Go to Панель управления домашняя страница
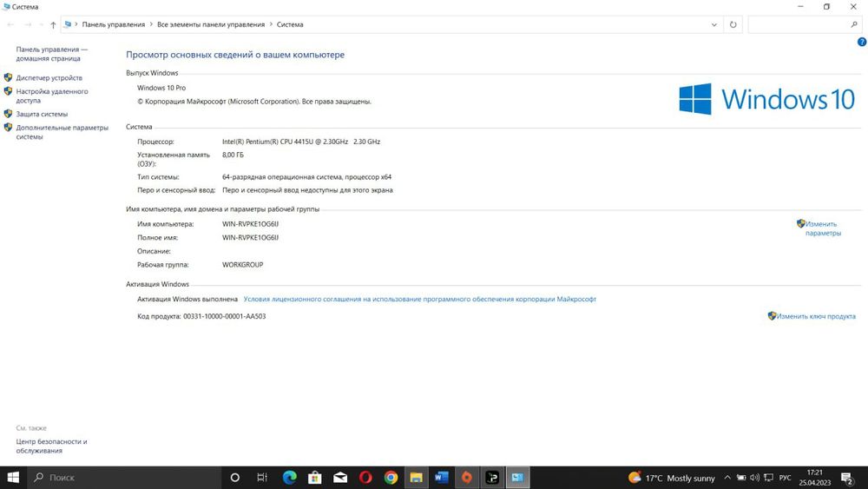The width and height of the screenshot is (868, 489). pyautogui.click(x=51, y=54)
